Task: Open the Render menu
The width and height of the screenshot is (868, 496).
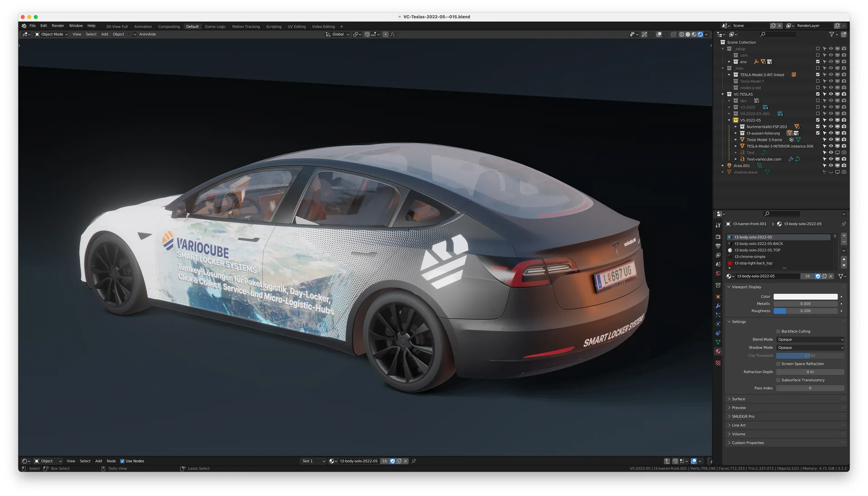Action: point(58,26)
